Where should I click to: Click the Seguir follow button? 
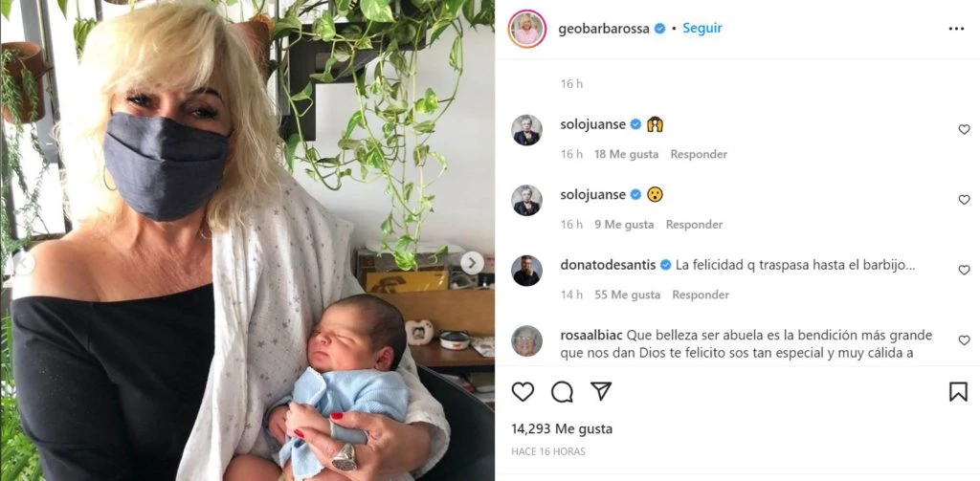702,28
